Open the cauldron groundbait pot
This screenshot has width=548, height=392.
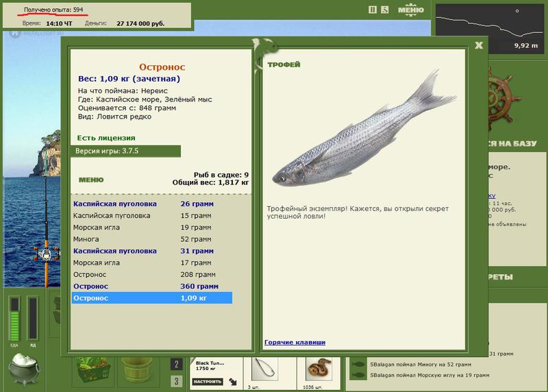tap(24, 369)
